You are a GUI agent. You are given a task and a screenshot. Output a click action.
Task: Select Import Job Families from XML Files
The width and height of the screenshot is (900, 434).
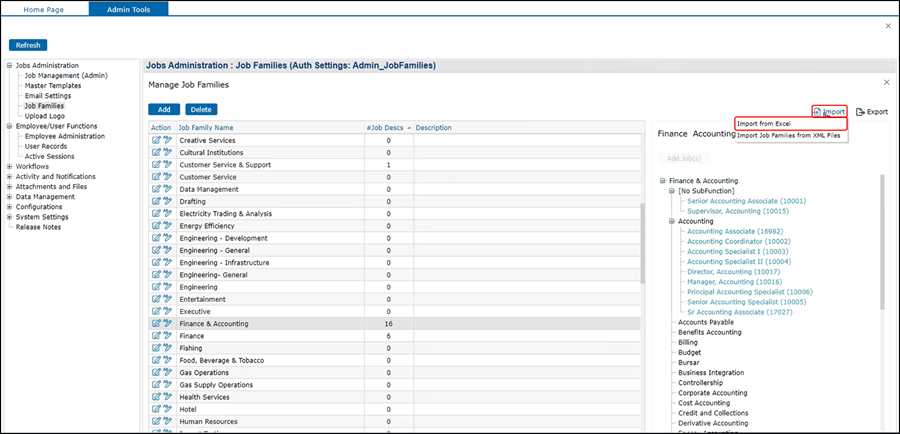point(790,135)
